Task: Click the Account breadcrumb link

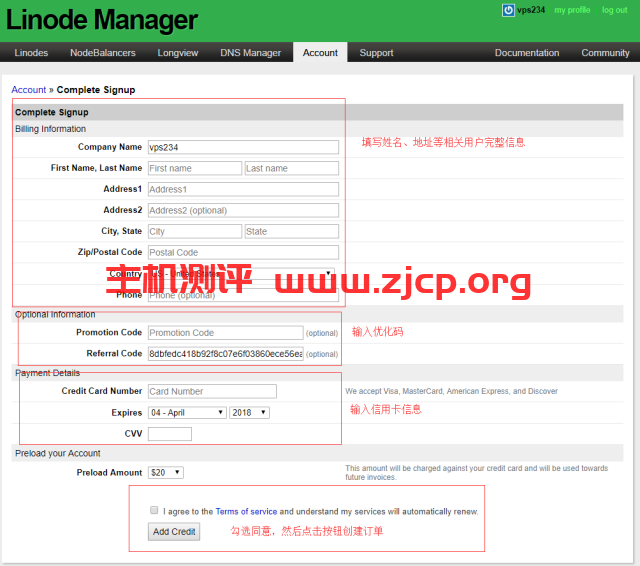Action: [x=29, y=90]
